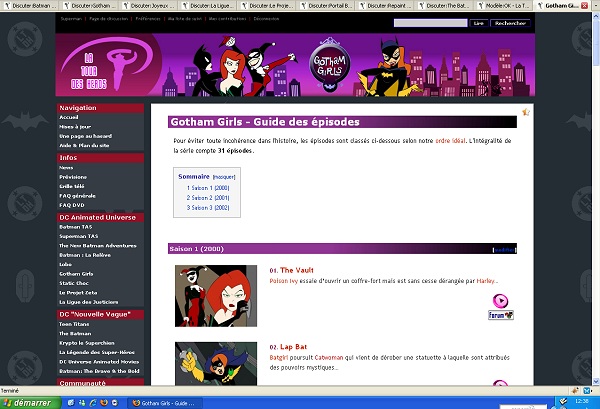
Task: Open Teen Titans in sidebar
Action: pos(74,324)
